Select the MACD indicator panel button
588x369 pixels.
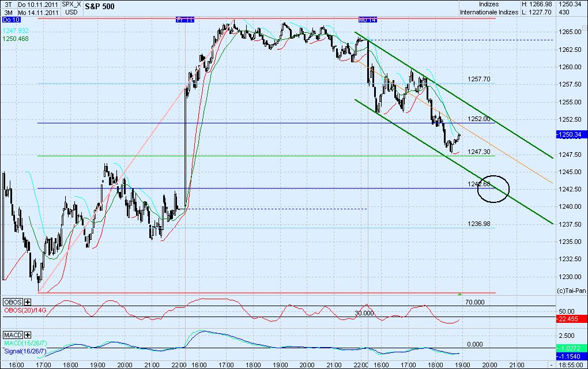(13, 335)
